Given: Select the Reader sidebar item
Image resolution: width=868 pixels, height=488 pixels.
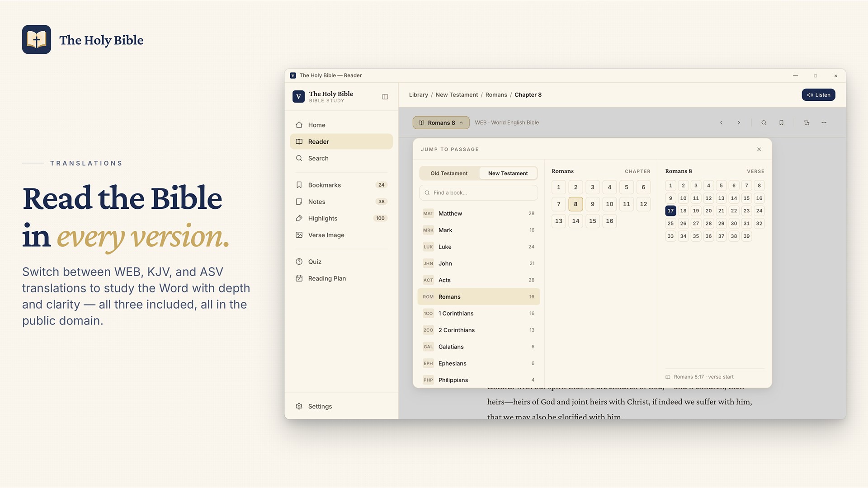Looking at the screenshot, I should pos(341,142).
